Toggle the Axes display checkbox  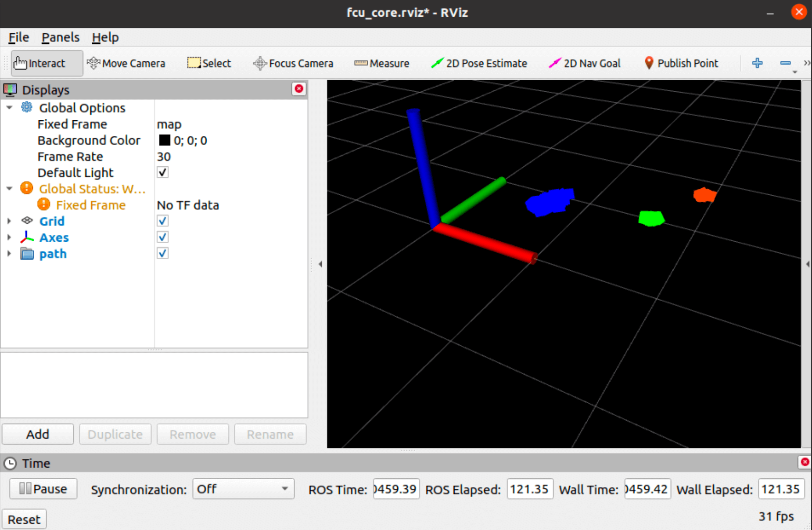(163, 237)
